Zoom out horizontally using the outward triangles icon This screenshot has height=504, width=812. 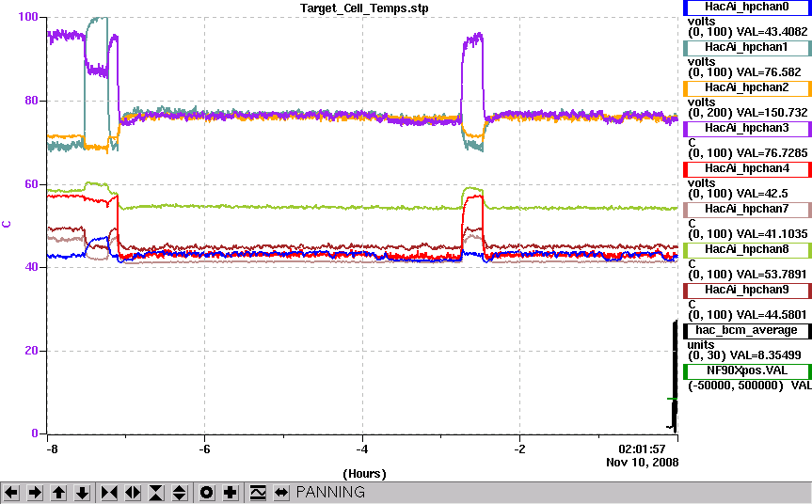pos(133,492)
